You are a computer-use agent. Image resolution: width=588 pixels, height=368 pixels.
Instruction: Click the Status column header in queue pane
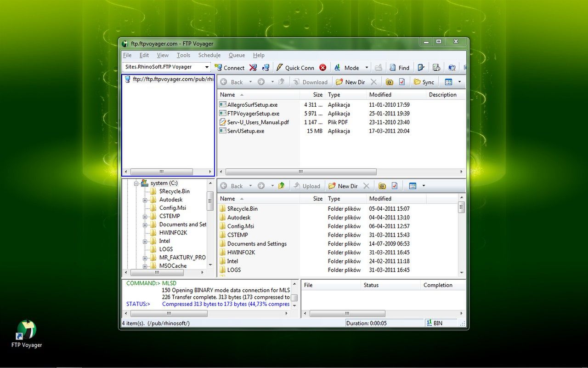[390, 285]
